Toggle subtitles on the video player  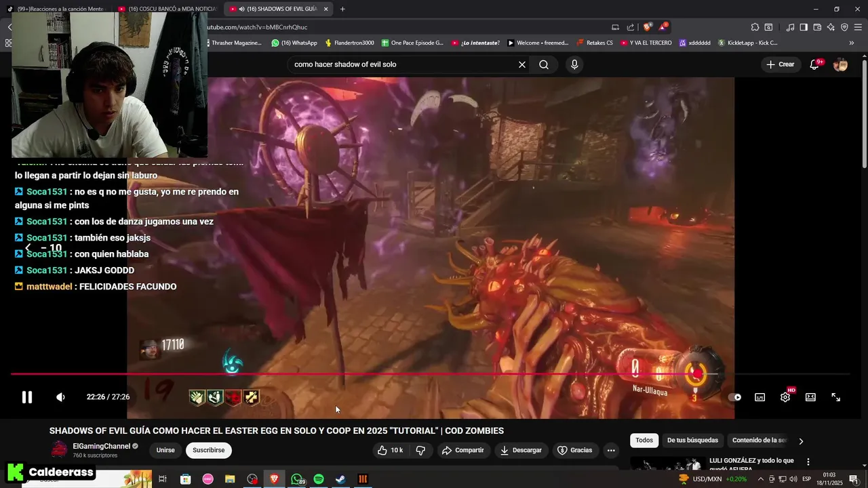coord(760,397)
